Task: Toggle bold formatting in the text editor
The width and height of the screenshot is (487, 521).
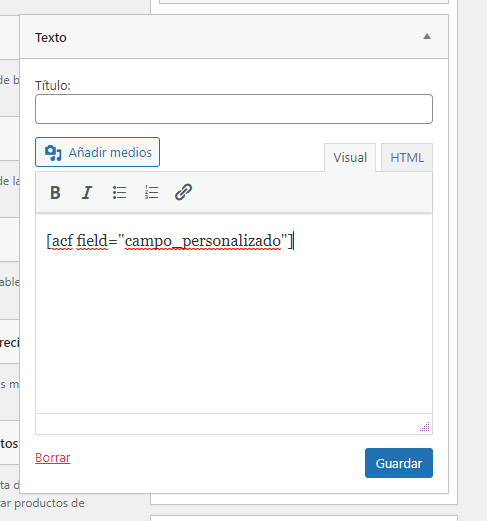Action: tap(55, 192)
